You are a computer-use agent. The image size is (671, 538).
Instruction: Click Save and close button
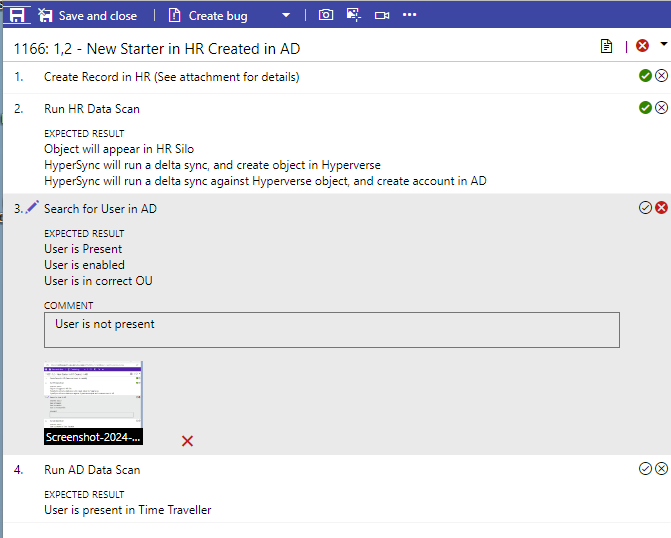click(87, 16)
